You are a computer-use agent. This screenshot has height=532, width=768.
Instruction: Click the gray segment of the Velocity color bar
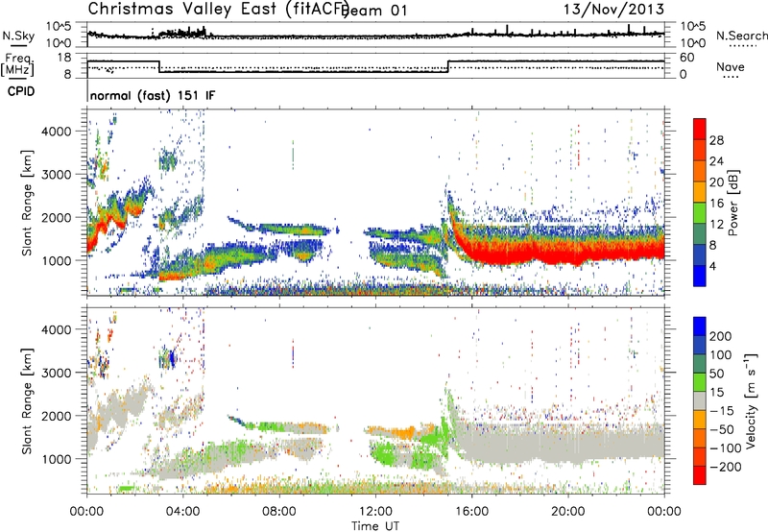click(x=700, y=401)
